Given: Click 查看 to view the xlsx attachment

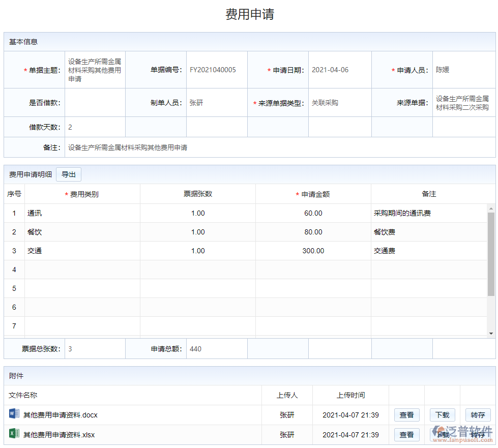Looking at the screenshot, I should pyautogui.click(x=406, y=435).
